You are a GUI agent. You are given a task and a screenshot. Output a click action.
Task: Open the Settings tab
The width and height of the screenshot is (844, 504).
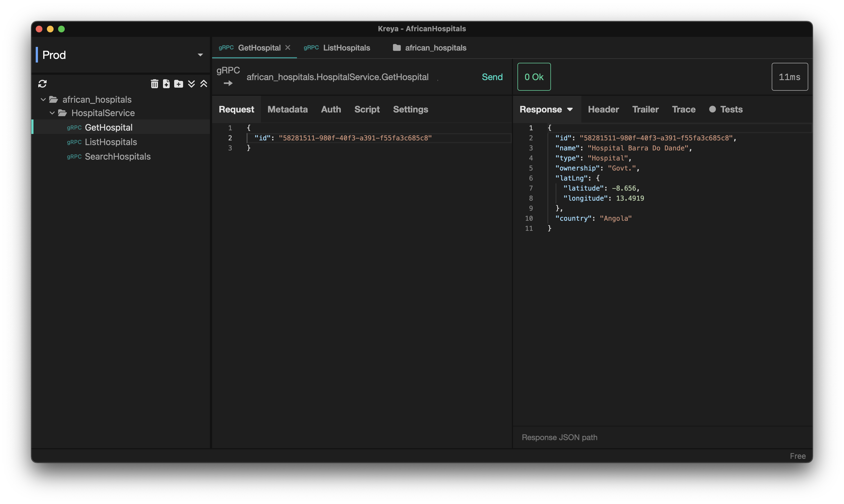tap(410, 109)
